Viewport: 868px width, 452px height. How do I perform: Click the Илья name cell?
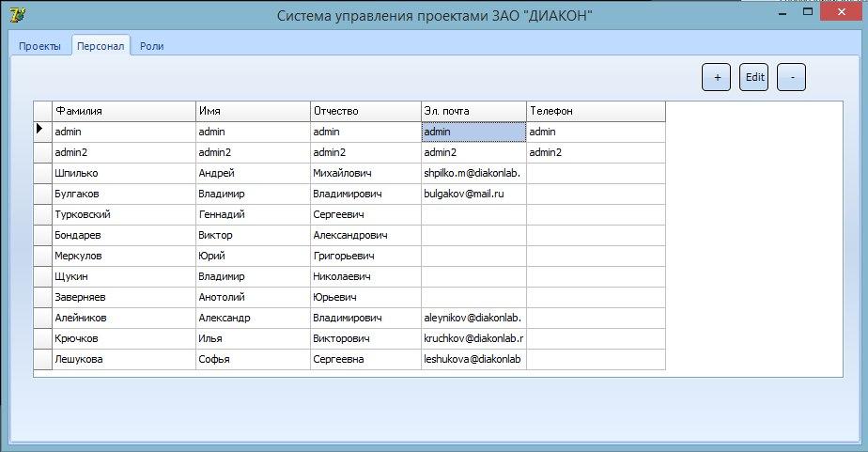[253, 338]
